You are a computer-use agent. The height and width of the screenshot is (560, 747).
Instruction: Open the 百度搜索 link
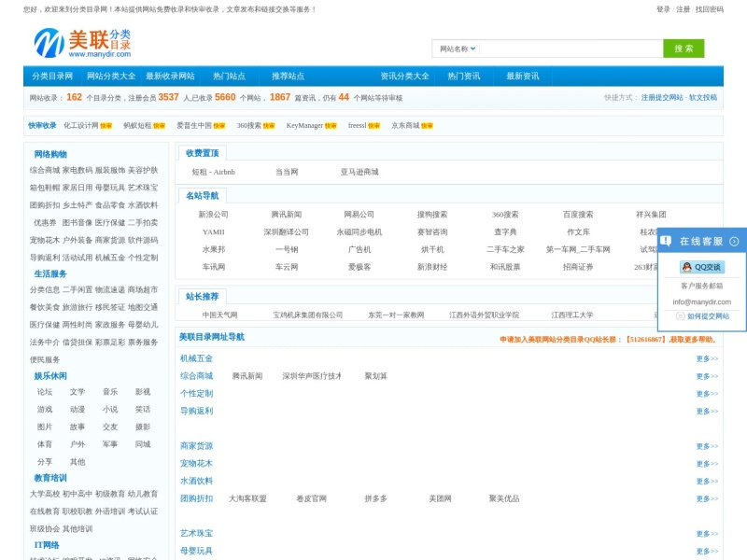pos(578,215)
